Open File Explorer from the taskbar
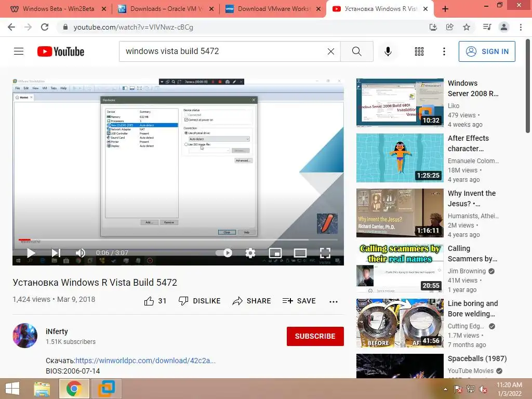Screen dimensions: 532x399 pos(42,389)
